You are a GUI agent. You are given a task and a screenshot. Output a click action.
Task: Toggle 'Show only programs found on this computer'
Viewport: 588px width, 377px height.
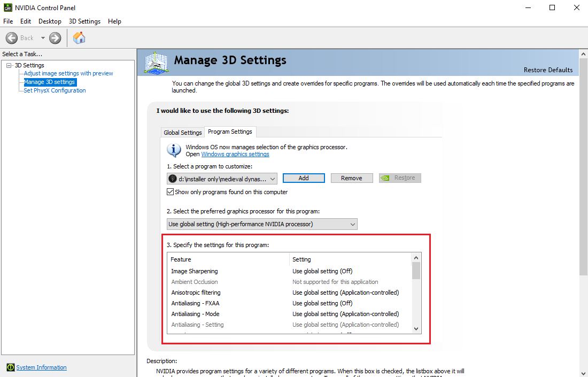(x=171, y=192)
